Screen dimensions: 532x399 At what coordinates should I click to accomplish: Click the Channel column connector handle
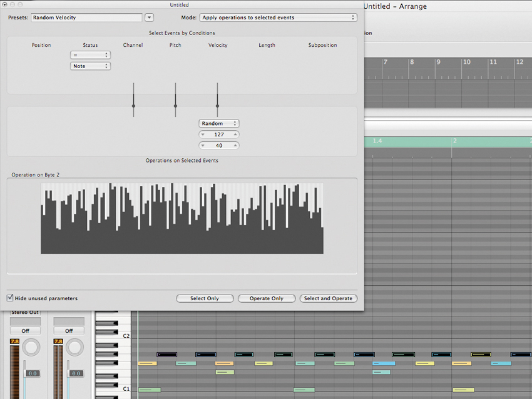pyautogui.click(x=134, y=106)
